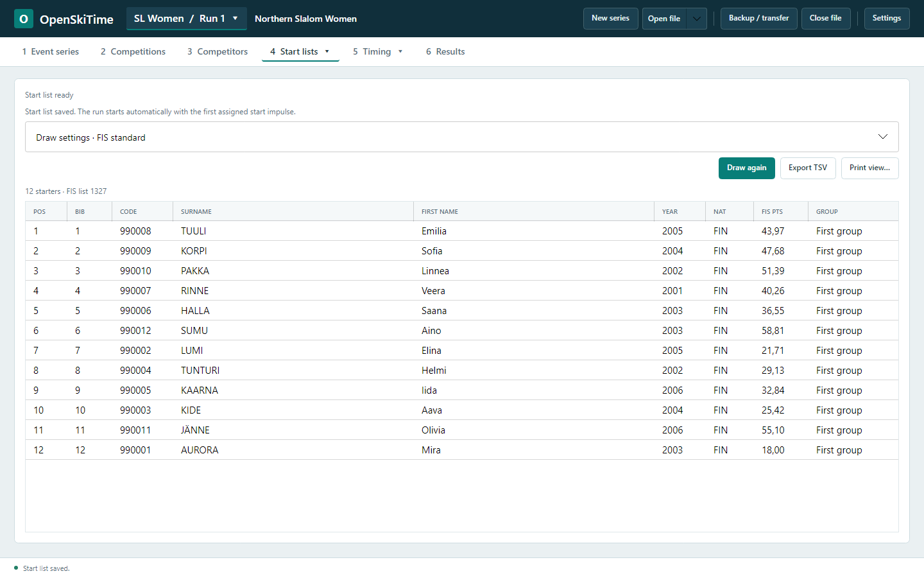Open the Start lists tab dropdown arrow

pyautogui.click(x=327, y=51)
